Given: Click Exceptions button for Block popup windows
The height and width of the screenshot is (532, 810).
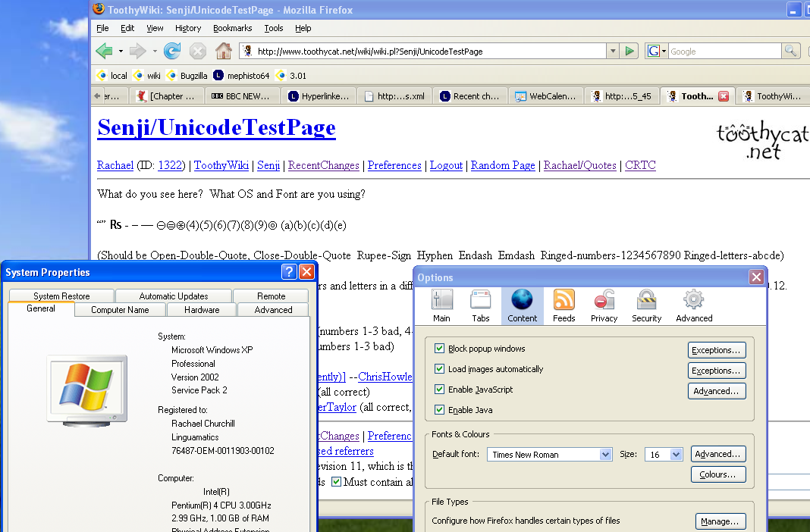Looking at the screenshot, I should tap(717, 350).
